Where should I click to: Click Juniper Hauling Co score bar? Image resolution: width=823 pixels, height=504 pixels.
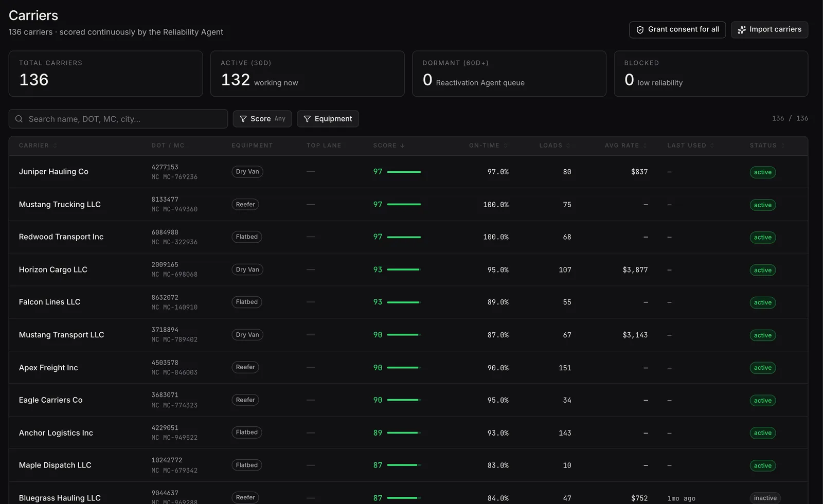click(x=404, y=172)
